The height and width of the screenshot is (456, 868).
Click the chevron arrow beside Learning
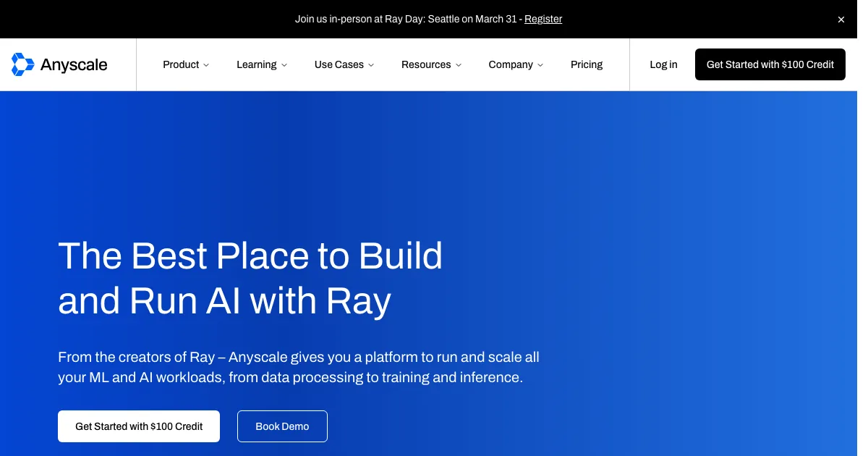(x=284, y=65)
